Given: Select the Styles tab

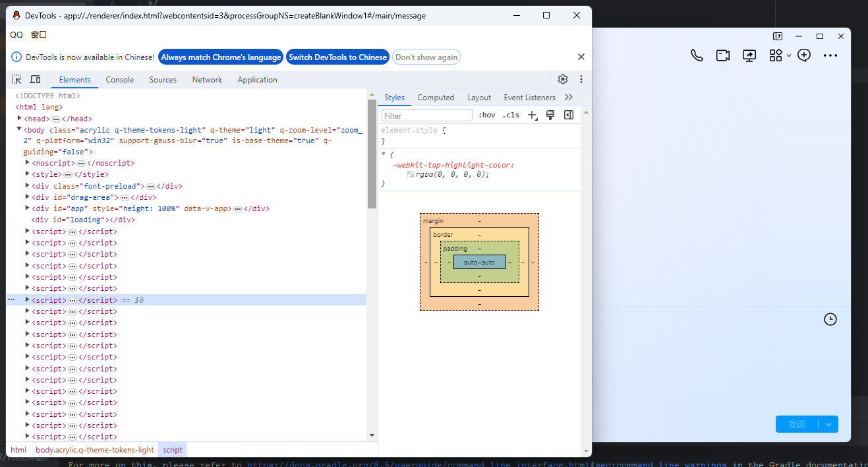Looking at the screenshot, I should (x=394, y=97).
